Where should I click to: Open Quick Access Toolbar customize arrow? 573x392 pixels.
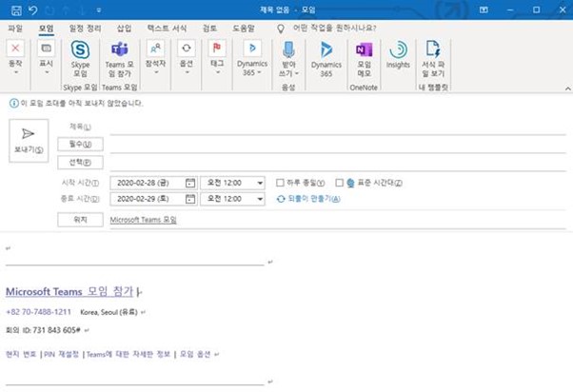tap(99, 10)
